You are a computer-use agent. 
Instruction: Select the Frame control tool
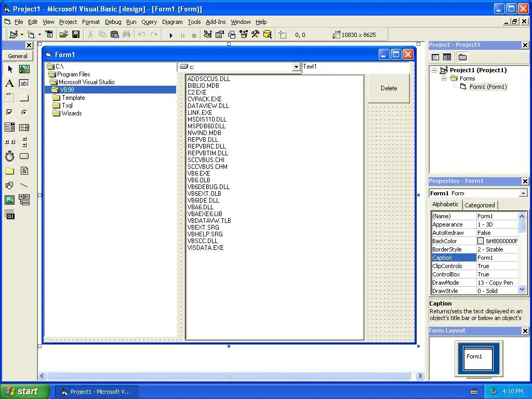click(10, 98)
